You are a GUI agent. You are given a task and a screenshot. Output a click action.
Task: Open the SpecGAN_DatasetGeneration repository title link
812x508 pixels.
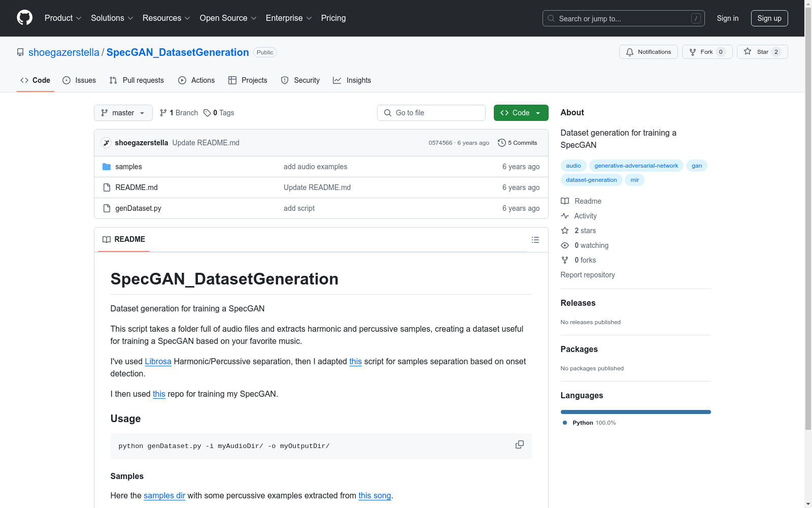(x=178, y=52)
